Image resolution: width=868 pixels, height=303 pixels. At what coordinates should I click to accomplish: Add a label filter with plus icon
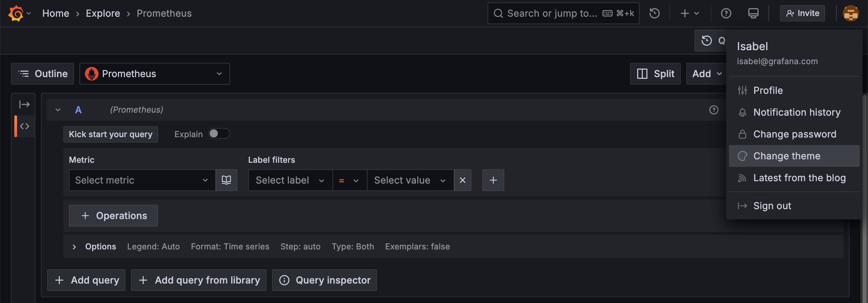click(x=493, y=180)
